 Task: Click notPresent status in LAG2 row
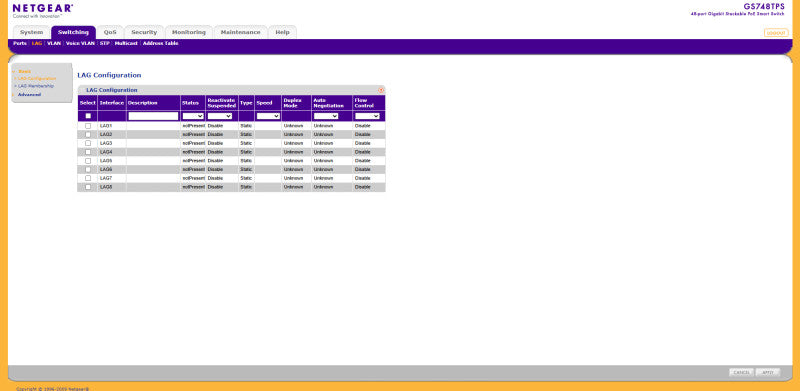[x=193, y=134]
